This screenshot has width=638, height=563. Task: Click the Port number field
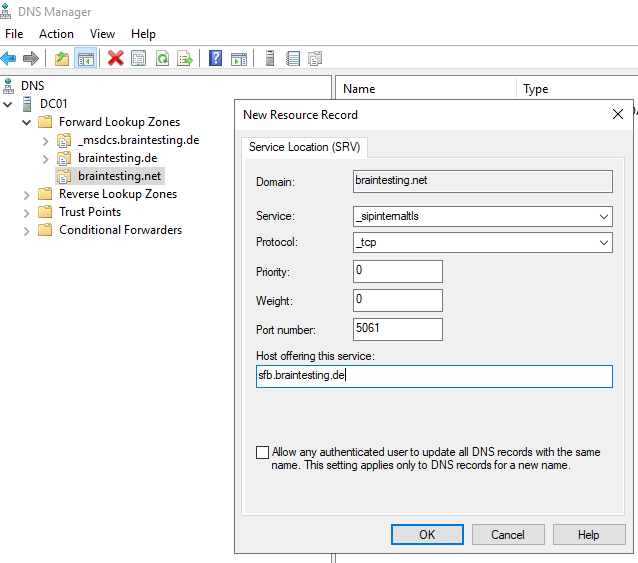[x=397, y=329]
